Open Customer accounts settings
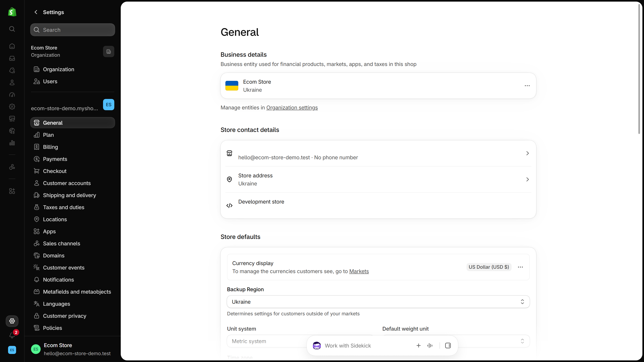Screen dimensions: 644x362 (x=72, y=183)
